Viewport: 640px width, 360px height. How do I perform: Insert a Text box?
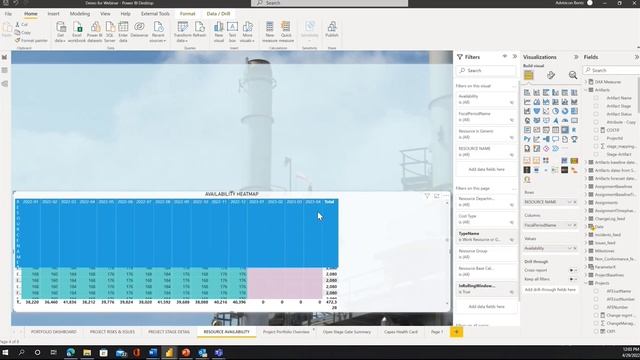coord(232,31)
